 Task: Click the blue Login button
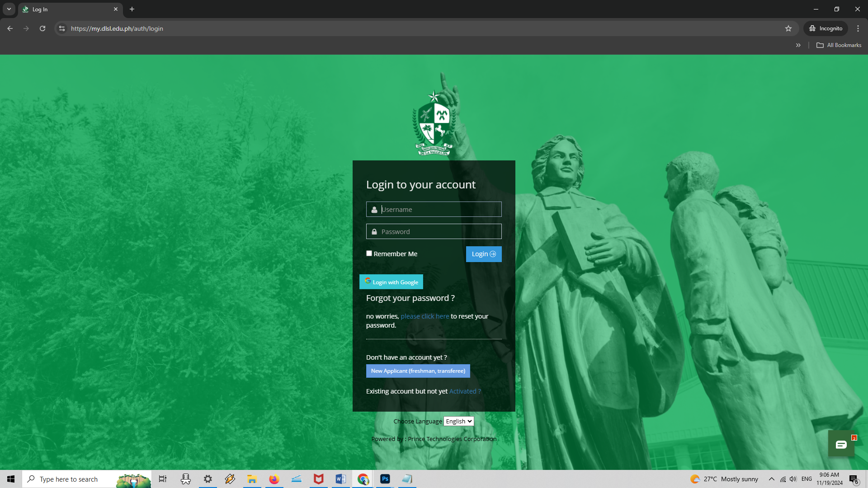point(483,254)
